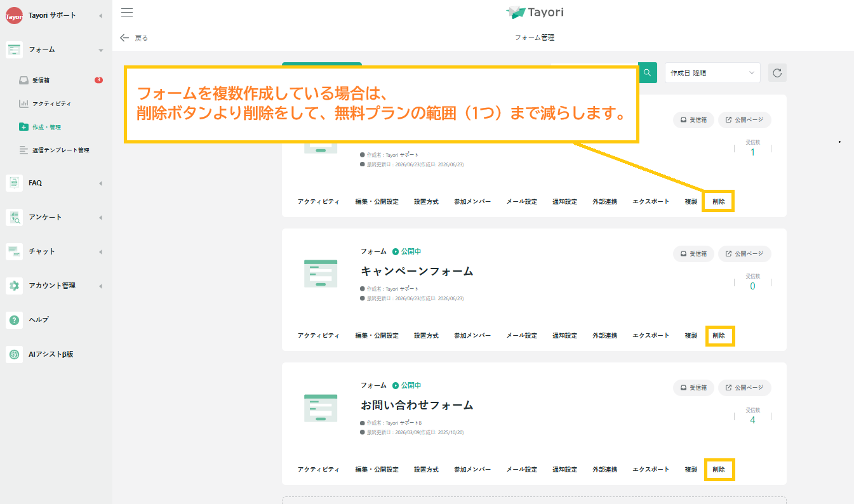This screenshot has height=504, width=854.
Task: Click 通知設定 for お問い合わせフォーム
Action: [564, 470]
